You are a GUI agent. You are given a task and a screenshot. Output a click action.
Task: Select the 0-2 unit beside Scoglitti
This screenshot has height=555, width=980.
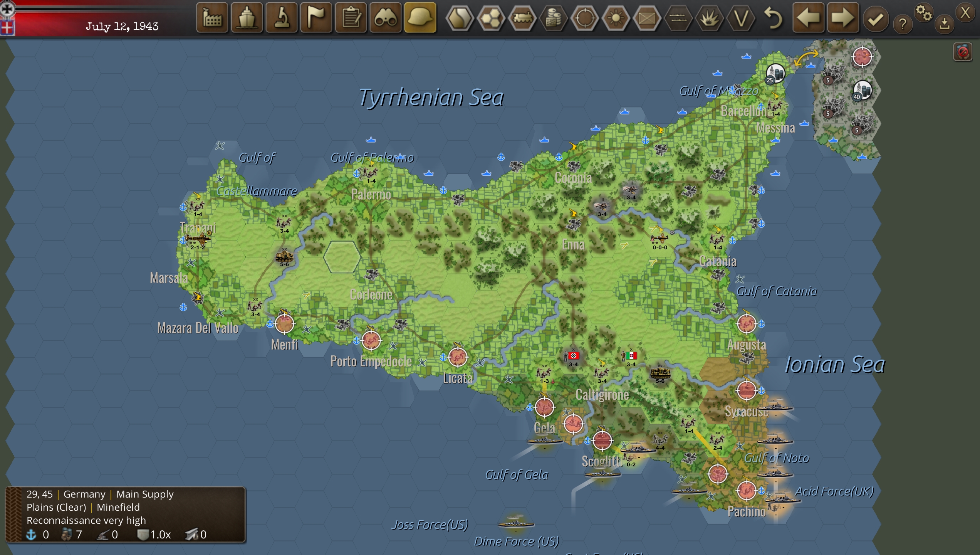631,459
